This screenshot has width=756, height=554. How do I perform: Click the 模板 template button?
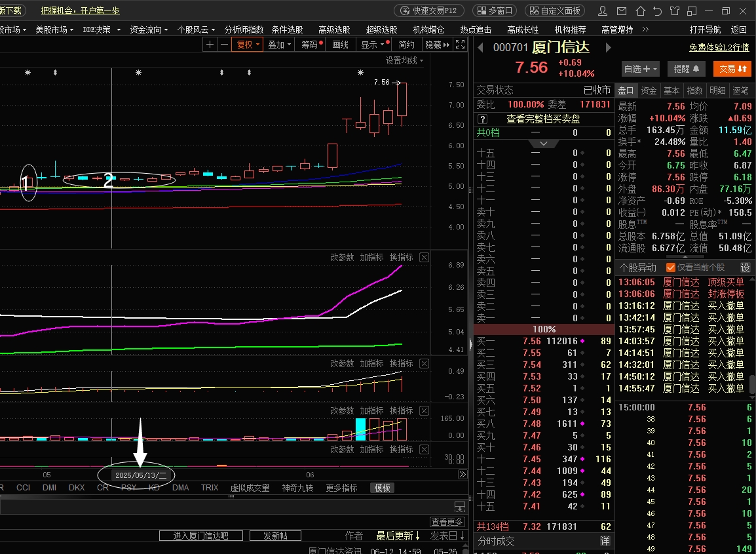[x=383, y=488]
